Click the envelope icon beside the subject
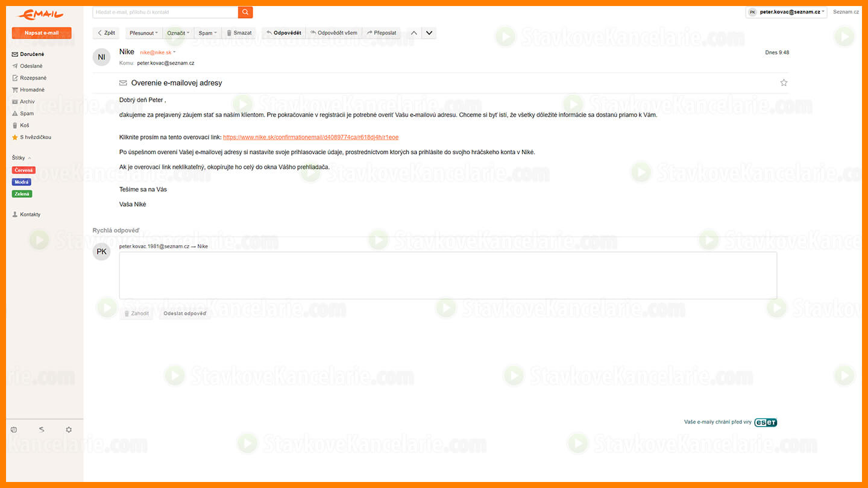 (x=123, y=83)
